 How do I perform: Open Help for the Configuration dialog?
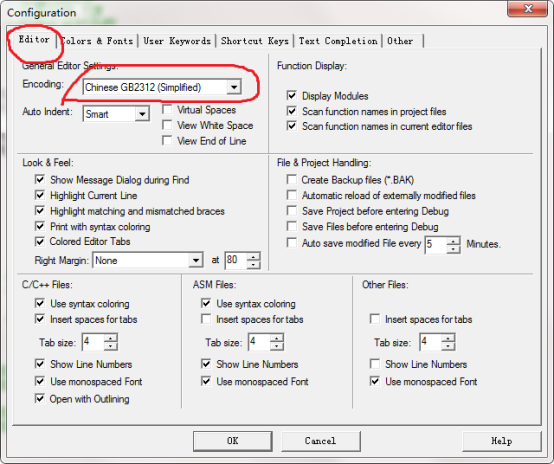501,441
